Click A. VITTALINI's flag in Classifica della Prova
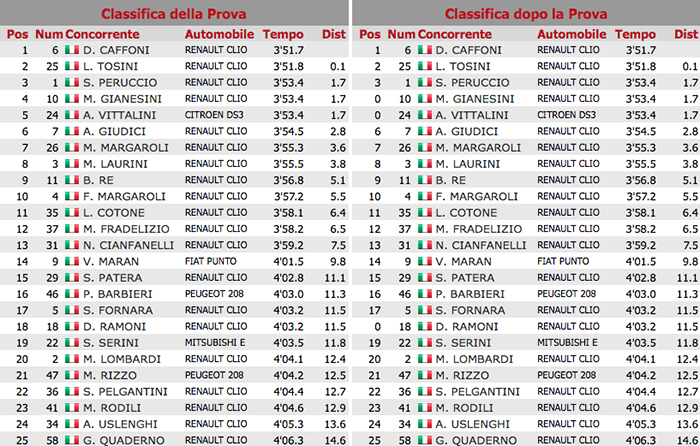This screenshot has height=446, width=700. point(72,115)
